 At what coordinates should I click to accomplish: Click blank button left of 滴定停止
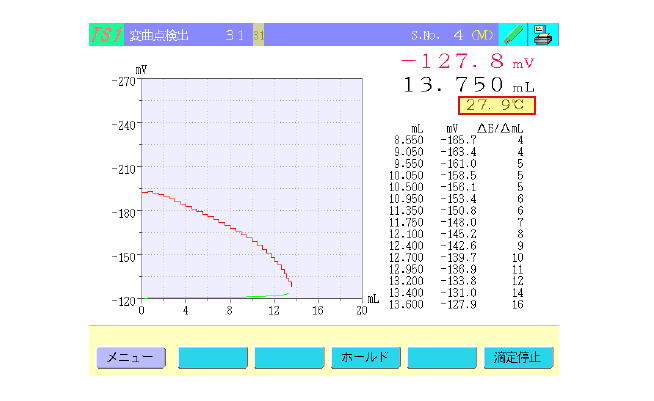click(442, 357)
